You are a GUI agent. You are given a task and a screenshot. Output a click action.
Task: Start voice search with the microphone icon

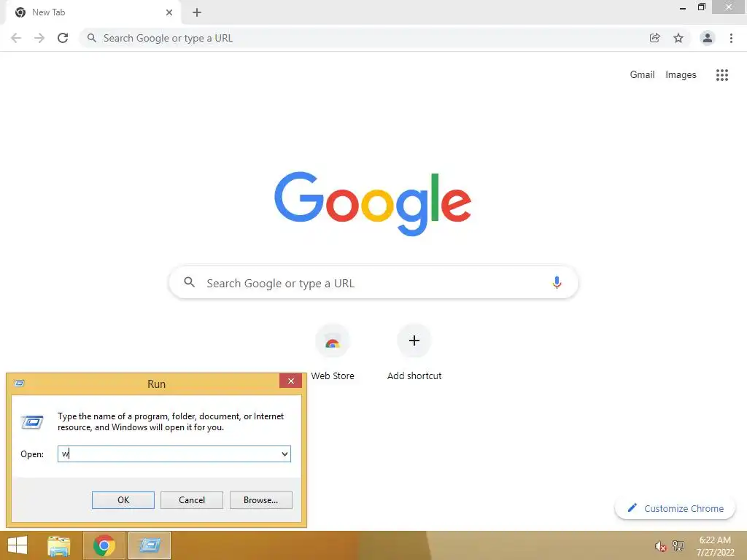[557, 282]
